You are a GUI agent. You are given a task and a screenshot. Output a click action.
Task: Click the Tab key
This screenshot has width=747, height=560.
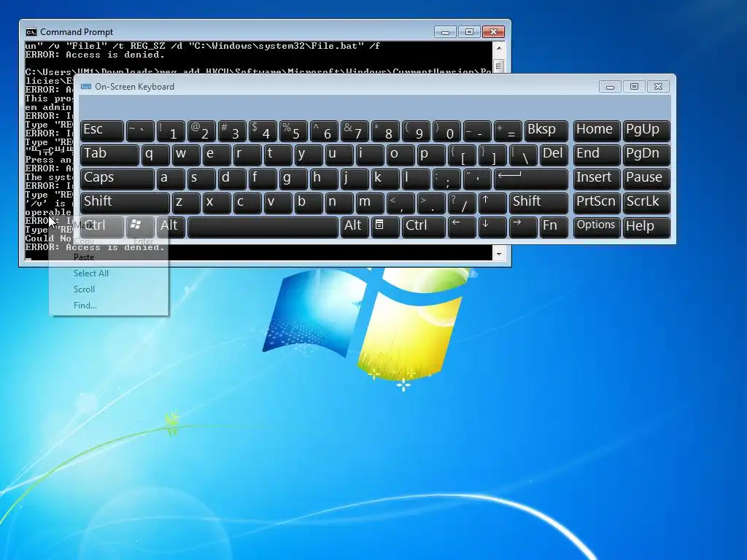pos(109,155)
